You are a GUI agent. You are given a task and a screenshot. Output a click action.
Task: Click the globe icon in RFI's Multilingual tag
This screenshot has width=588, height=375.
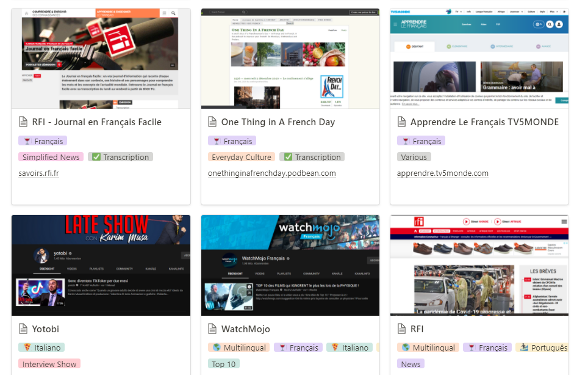[406, 348]
